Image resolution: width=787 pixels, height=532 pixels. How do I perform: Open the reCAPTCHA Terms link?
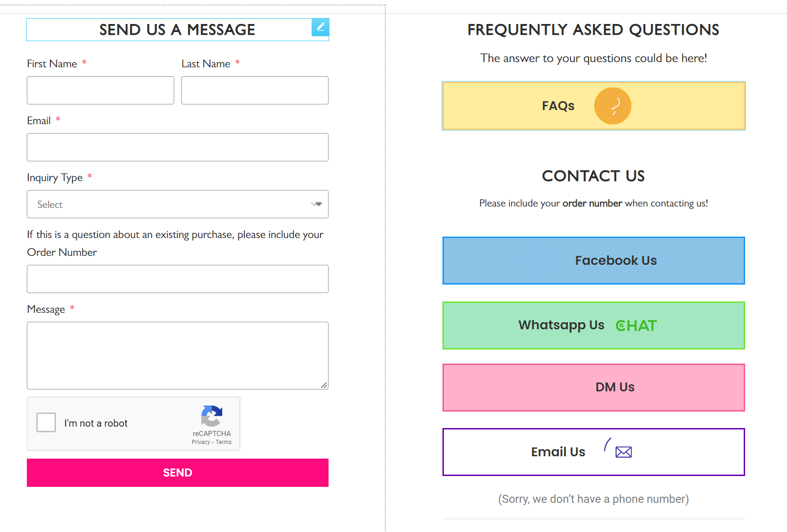(224, 442)
